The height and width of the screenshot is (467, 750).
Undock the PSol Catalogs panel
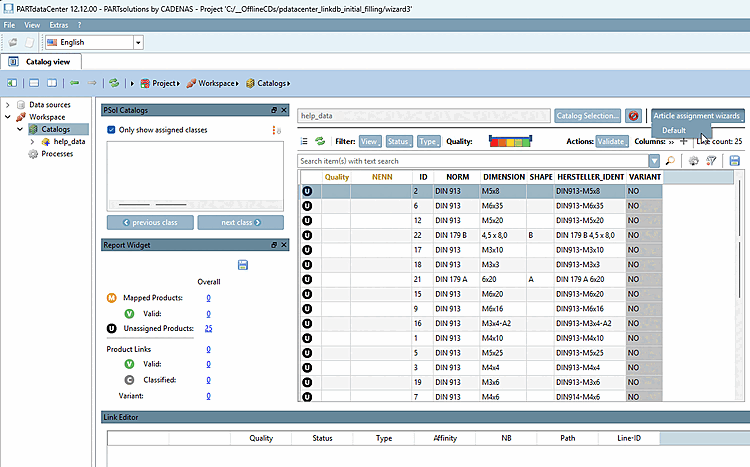pyautogui.click(x=274, y=110)
